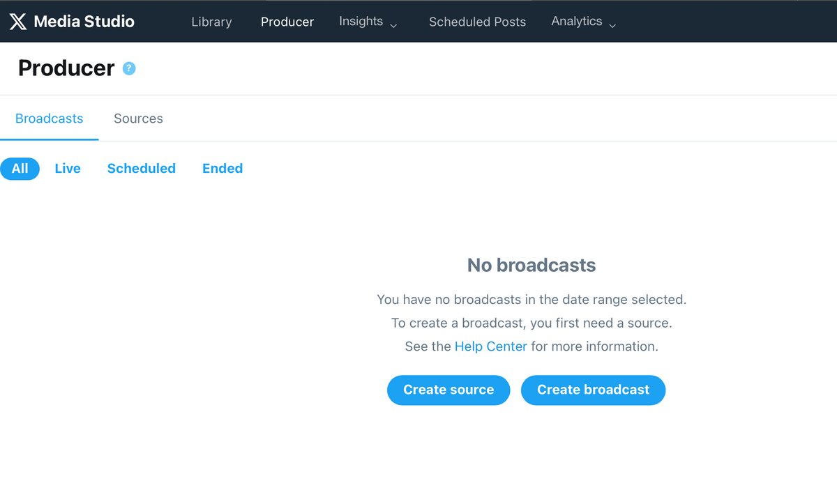Open Scheduled Posts in the navigation bar

(477, 22)
